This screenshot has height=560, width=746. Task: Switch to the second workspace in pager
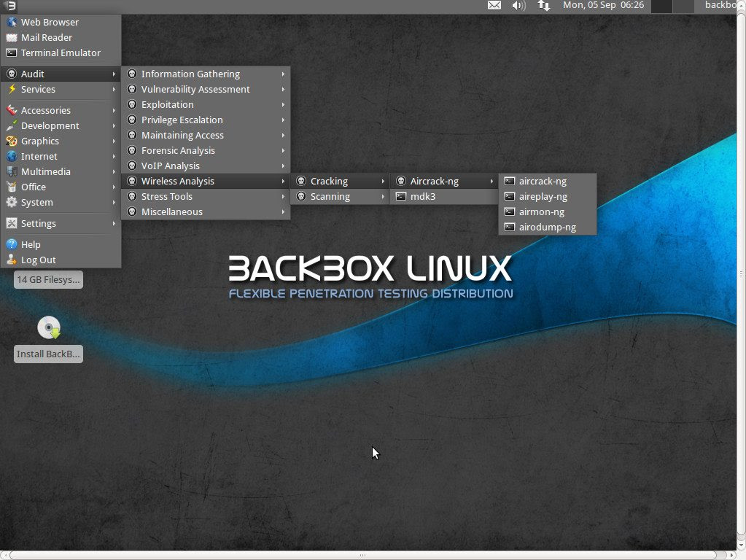point(684,6)
